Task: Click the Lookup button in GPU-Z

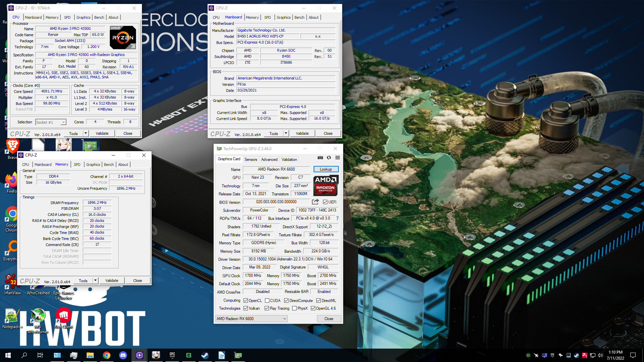Action: tap(326, 169)
